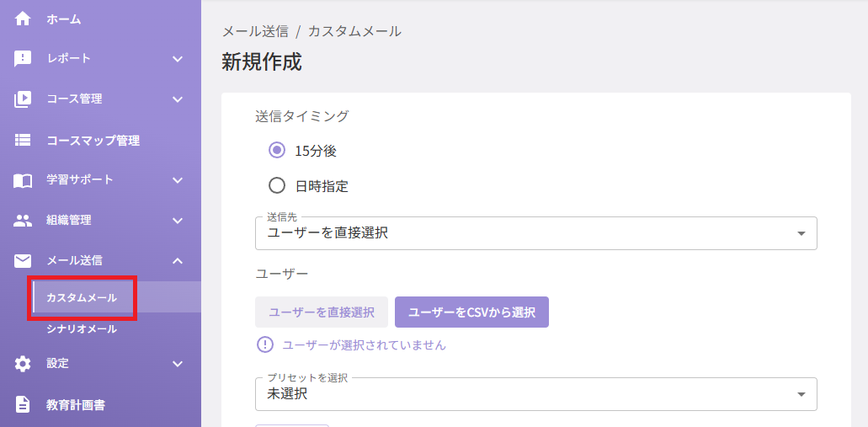Click the 設定 sidebar label
This screenshot has height=427, width=868.
pos(57,364)
